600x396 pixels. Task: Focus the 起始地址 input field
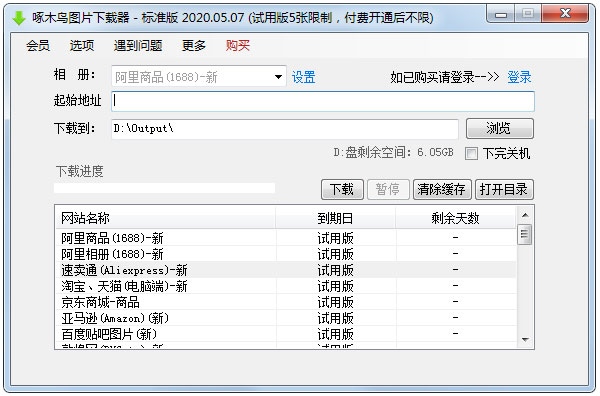coord(323,101)
